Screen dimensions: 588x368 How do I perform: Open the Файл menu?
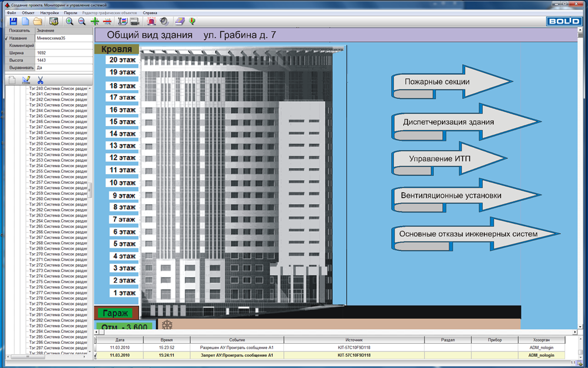coord(12,12)
